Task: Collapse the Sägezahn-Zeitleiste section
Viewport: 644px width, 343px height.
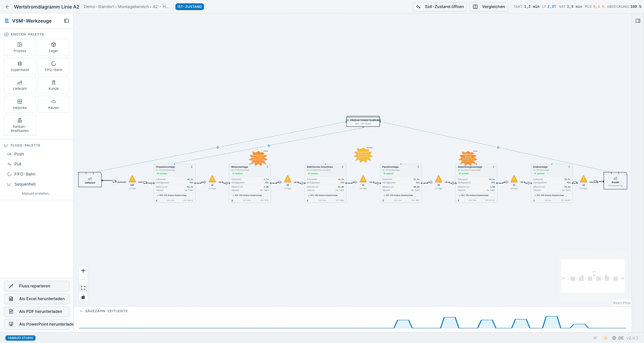Action: 81,311
